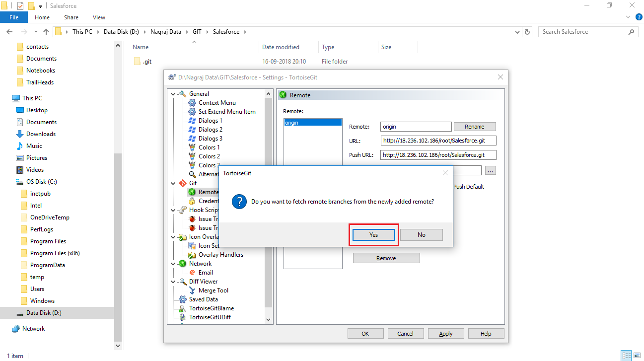
Task: Click the Rename button for remote
Action: point(475,127)
